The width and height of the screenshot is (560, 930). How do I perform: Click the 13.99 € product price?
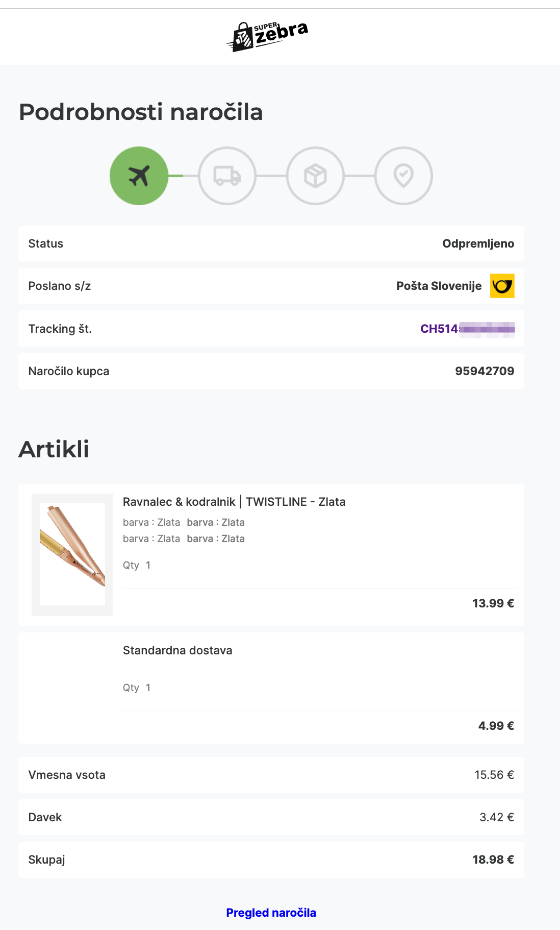click(493, 603)
